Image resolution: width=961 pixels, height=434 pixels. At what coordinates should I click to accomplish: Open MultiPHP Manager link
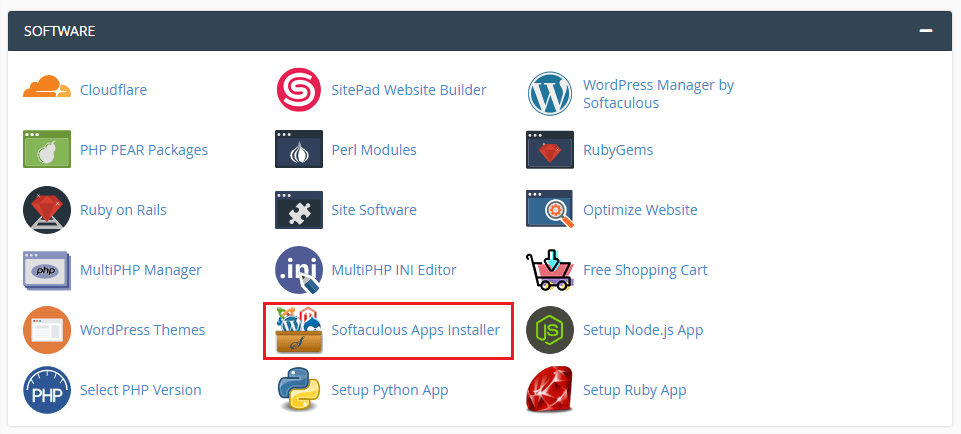click(x=141, y=270)
